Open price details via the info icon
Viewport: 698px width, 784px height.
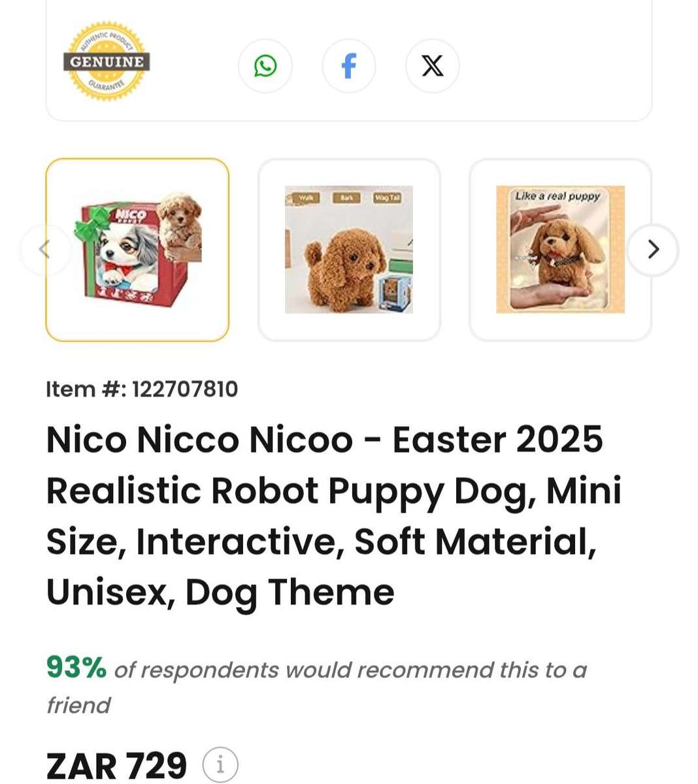tap(219, 763)
